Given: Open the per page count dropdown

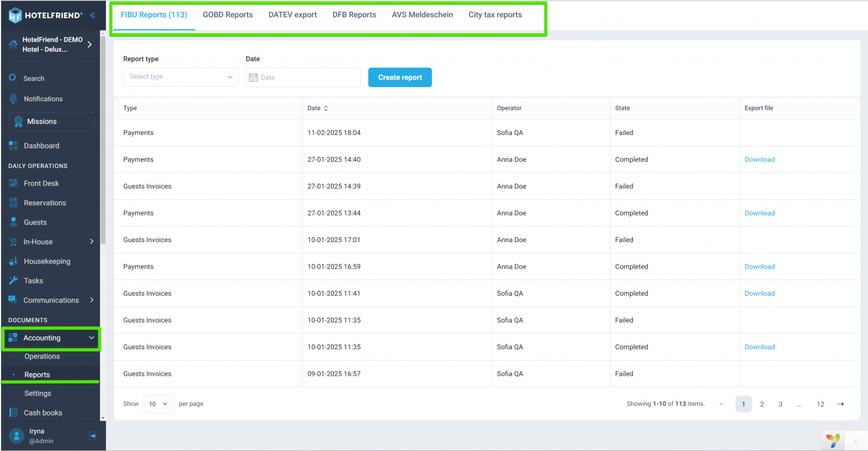Looking at the screenshot, I should pyautogui.click(x=159, y=404).
